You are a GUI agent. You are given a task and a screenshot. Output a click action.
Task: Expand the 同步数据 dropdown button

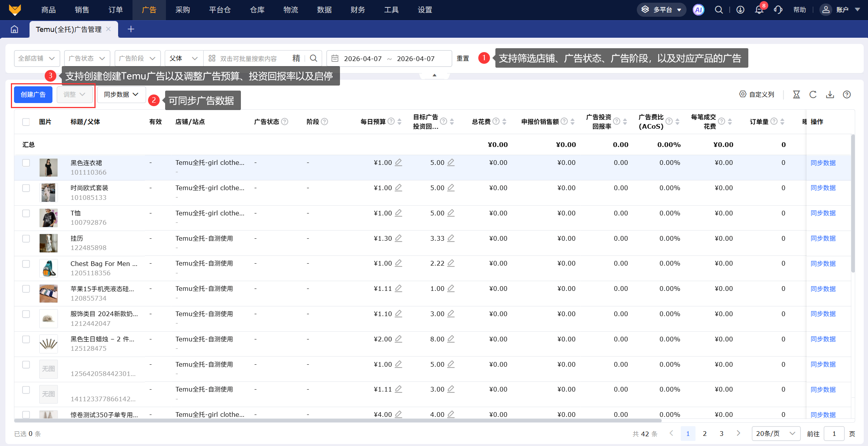click(x=121, y=94)
